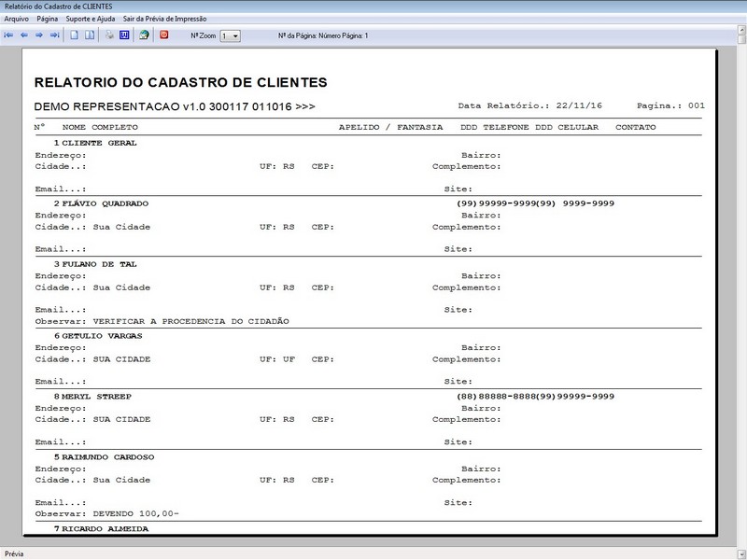Click the globe email icon
The height and width of the screenshot is (560, 747).
point(144,35)
